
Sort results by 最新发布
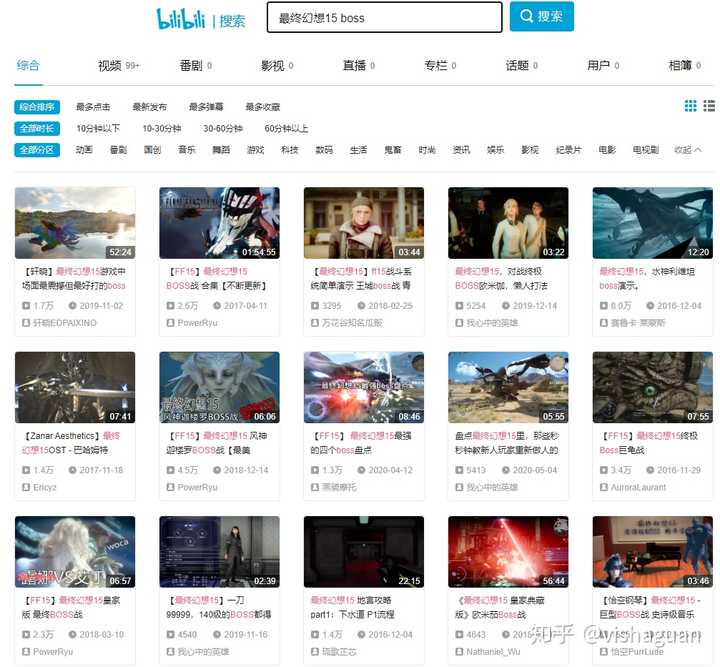tap(150, 107)
